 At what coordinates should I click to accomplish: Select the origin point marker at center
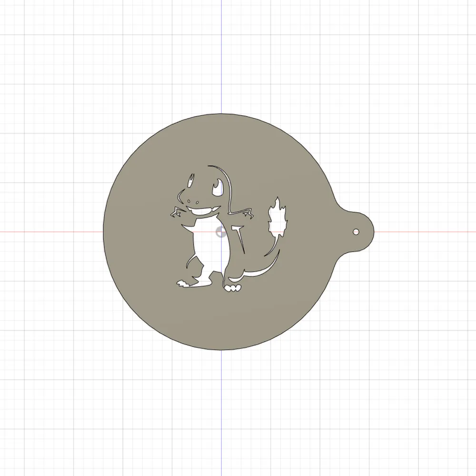coord(221,232)
